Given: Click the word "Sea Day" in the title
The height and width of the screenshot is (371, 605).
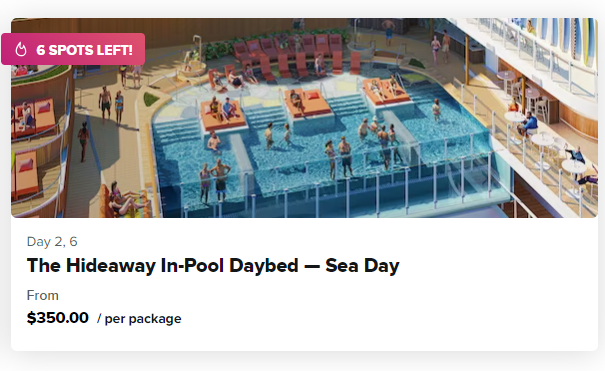Looking at the screenshot, I should [x=362, y=266].
